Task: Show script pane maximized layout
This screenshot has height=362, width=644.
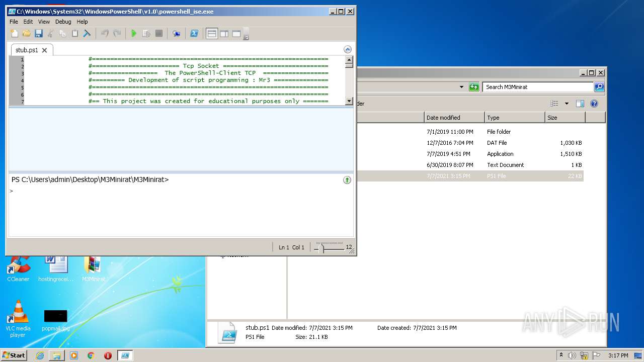Action: pyautogui.click(x=236, y=34)
